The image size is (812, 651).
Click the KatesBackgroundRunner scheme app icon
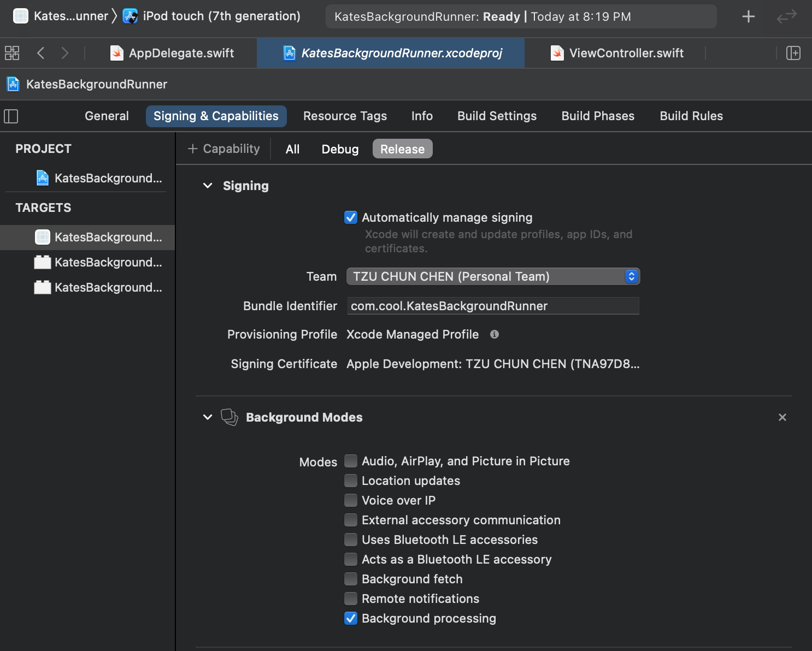pyautogui.click(x=21, y=16)
